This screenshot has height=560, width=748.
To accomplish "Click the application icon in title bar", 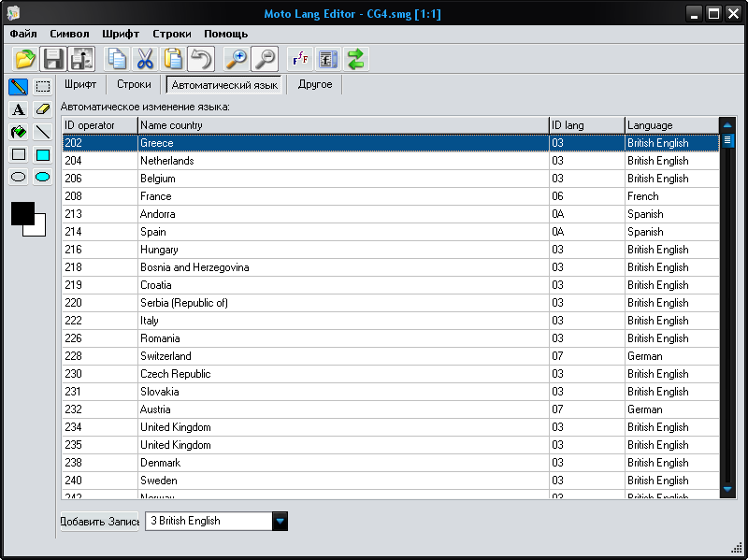I will (13, 13).
